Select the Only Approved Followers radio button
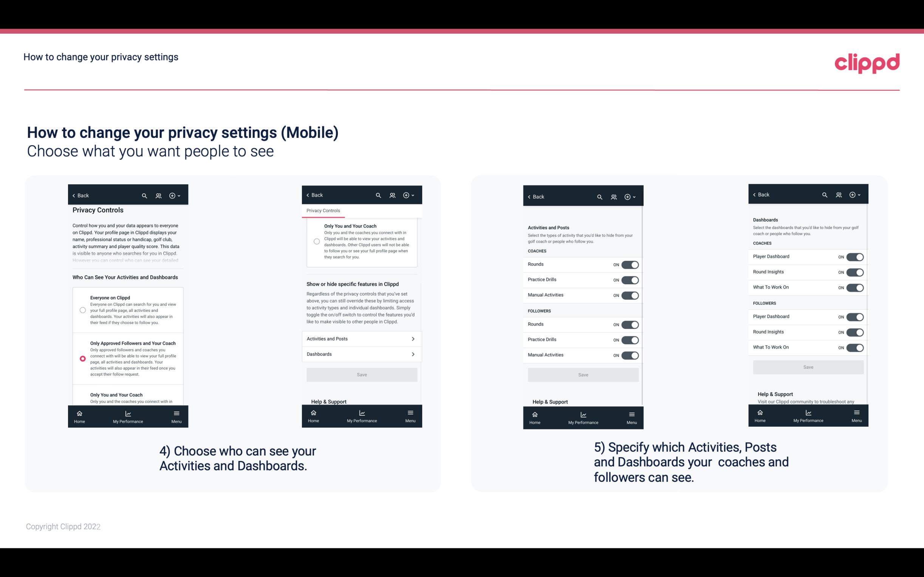 (x=81, y=358)
